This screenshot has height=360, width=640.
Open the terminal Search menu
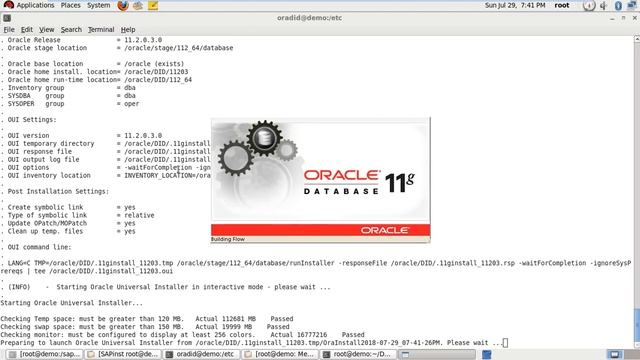click(71, 29)
